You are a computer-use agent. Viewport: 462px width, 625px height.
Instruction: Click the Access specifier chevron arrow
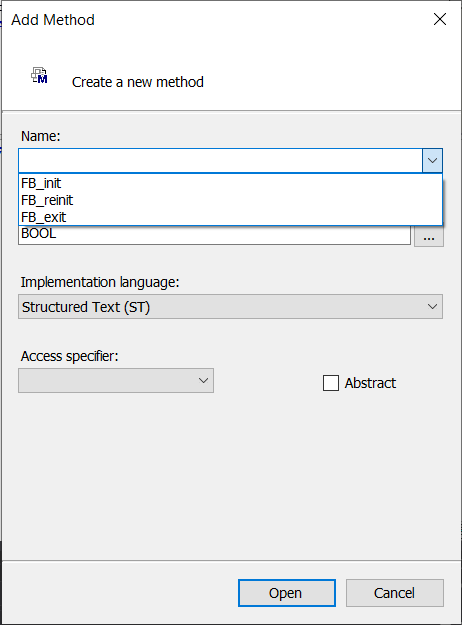(203, 381)
